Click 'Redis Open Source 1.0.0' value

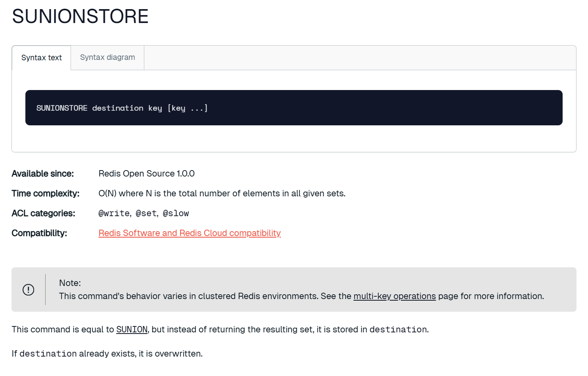(147, 174)
